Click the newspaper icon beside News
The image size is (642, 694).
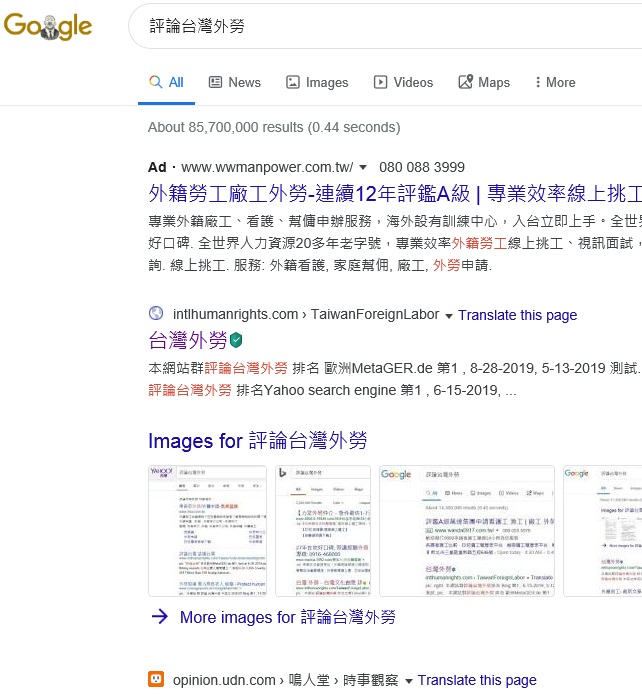point(215,82)
